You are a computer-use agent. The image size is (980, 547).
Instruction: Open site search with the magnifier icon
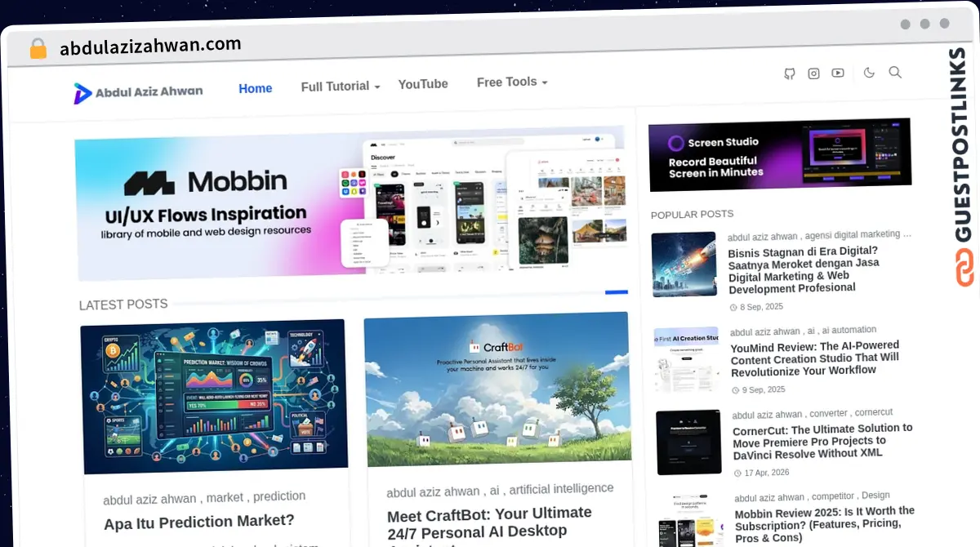click(895, 72)
